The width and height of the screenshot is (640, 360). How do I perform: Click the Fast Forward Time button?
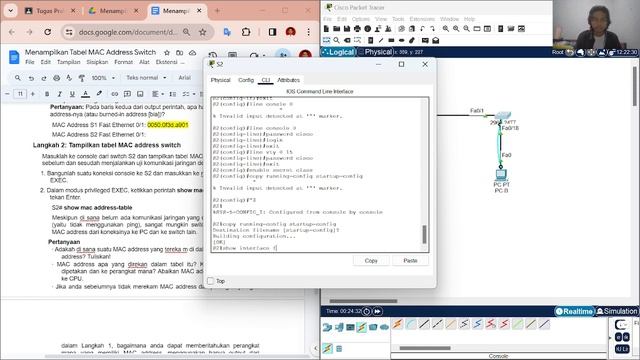(378, 311)
